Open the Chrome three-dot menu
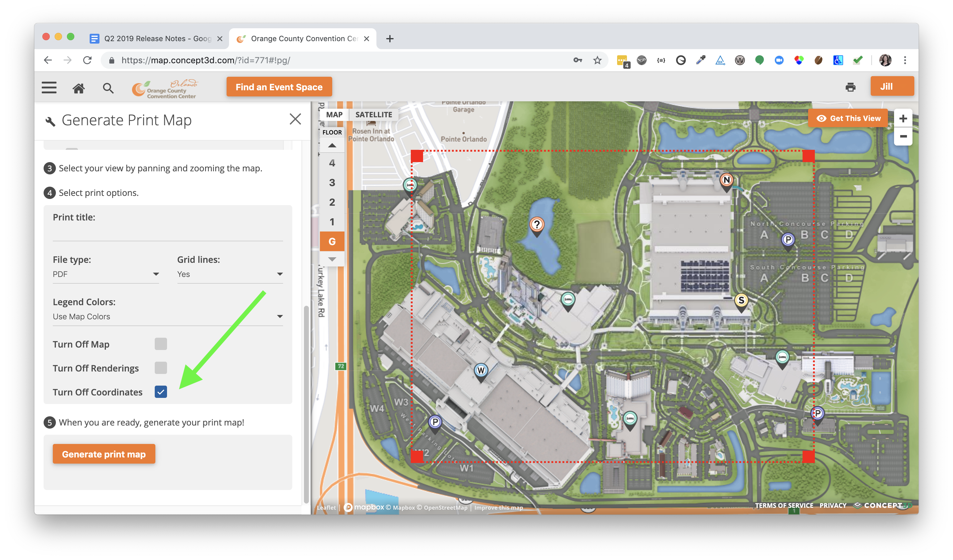Screen dimensions: 953x560 (x=905, y=60)
